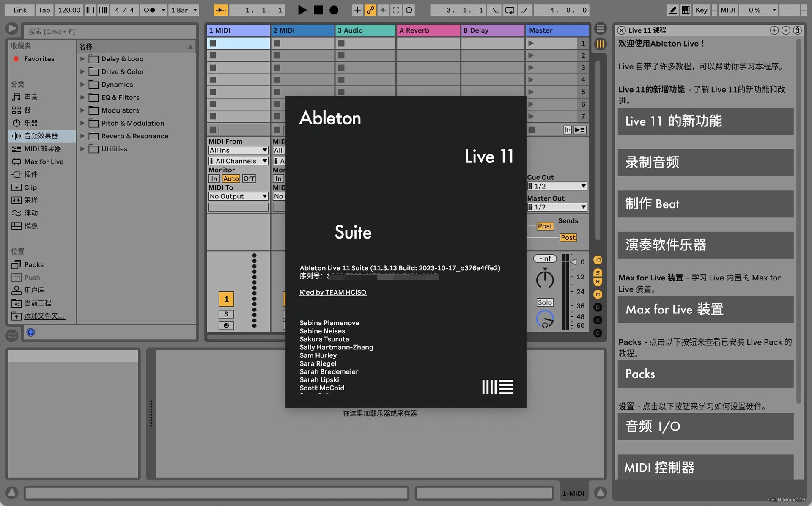Expand the Delay & Loop folder
This screenshot has width=812, height=506.
tap(82, 59)
